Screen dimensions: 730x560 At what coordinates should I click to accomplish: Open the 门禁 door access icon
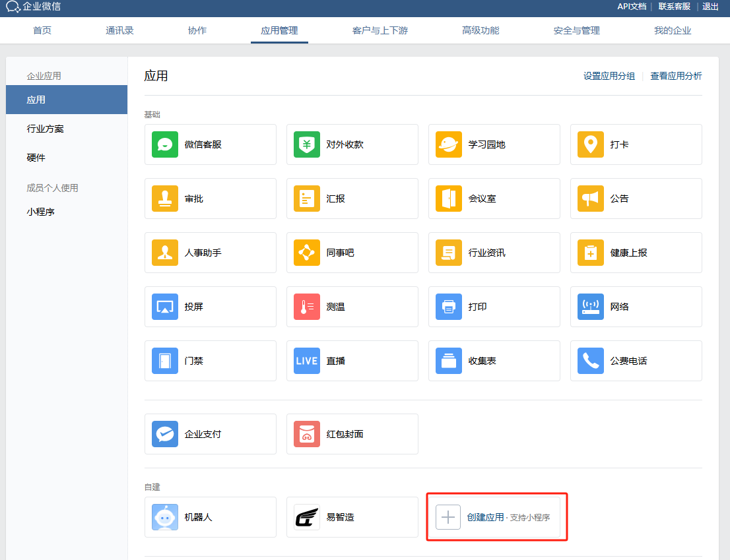click(165, 361)
